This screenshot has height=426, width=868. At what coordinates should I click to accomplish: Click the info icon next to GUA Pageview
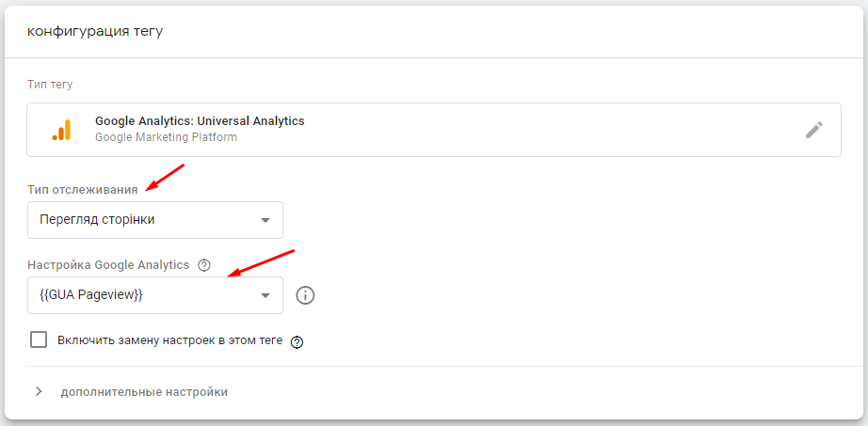pyautogui.click(x=305, y=295)
